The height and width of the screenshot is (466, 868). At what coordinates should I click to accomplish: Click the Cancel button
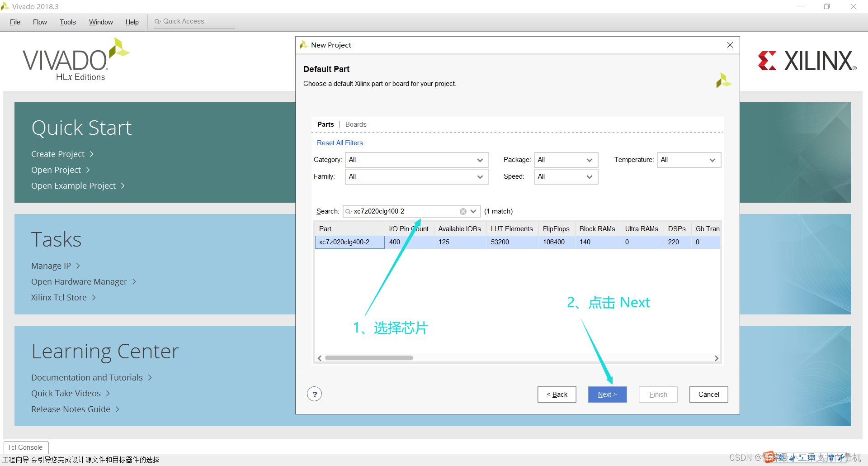click(708, 395)
